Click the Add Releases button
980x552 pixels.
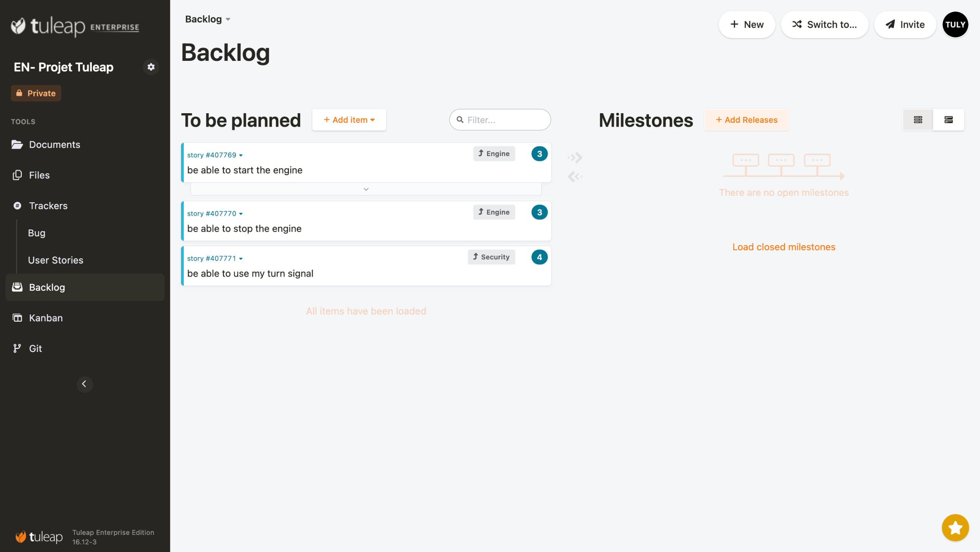point(746,120)
